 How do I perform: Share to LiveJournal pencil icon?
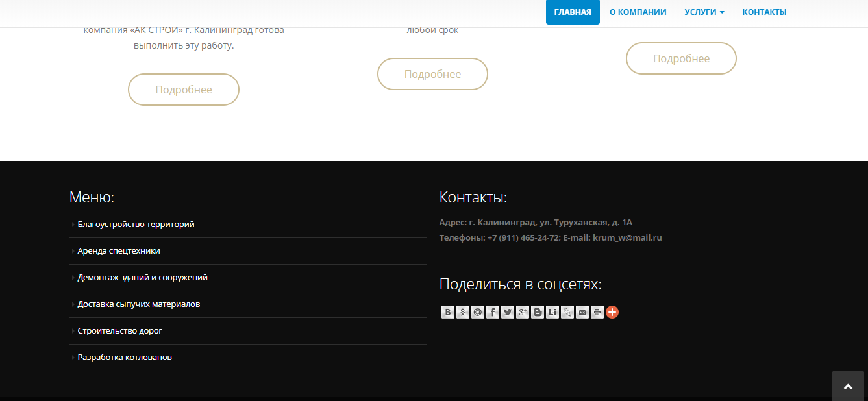(x=567, y=312)
